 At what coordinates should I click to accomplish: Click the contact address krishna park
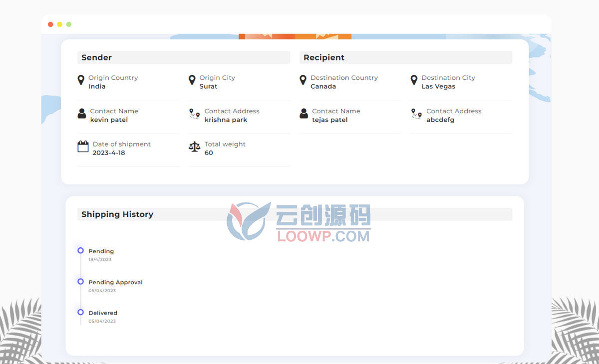[x=226, y=120]
